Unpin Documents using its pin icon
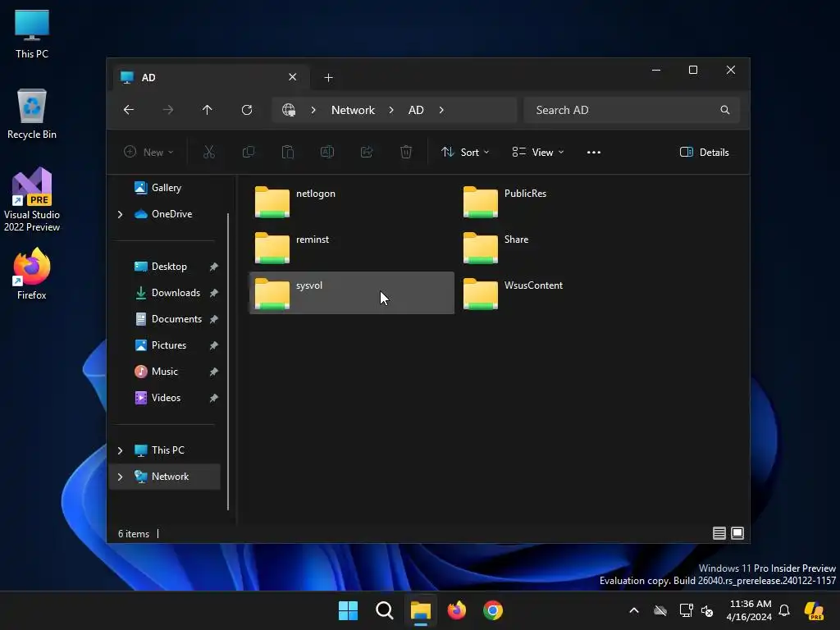The image size is (840, 630). (214, 319)
